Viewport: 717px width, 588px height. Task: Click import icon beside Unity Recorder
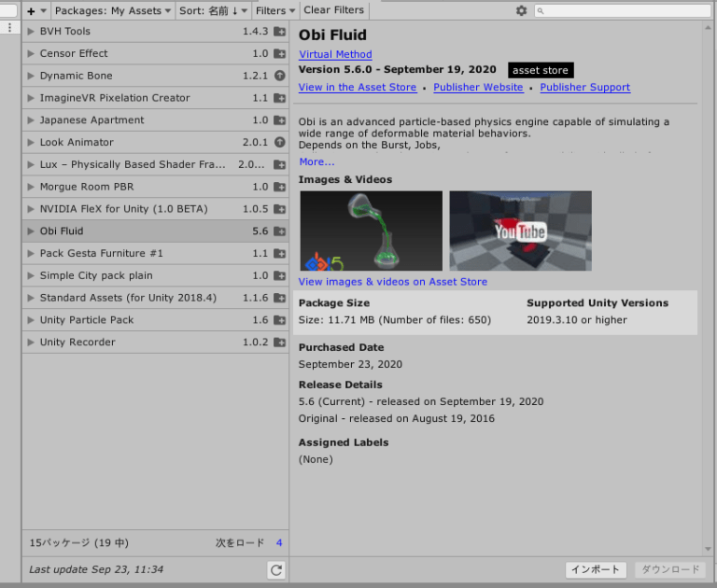point(279,343)
